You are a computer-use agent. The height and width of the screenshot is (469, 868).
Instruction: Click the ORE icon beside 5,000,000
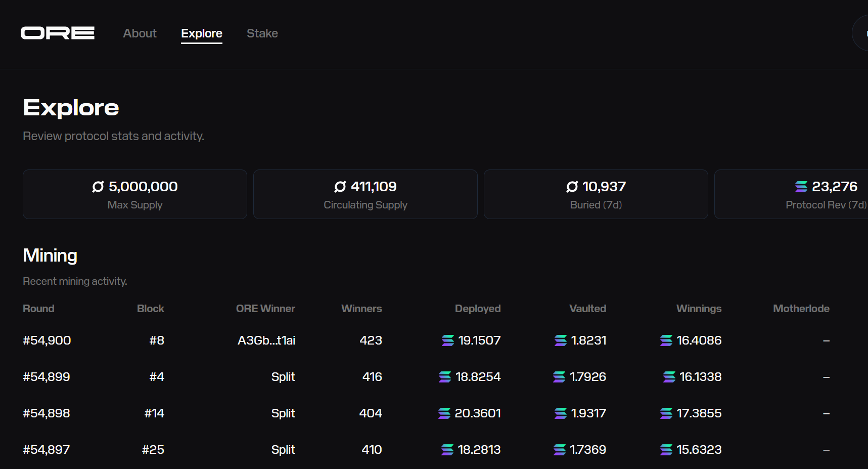[x=98, y=187]
